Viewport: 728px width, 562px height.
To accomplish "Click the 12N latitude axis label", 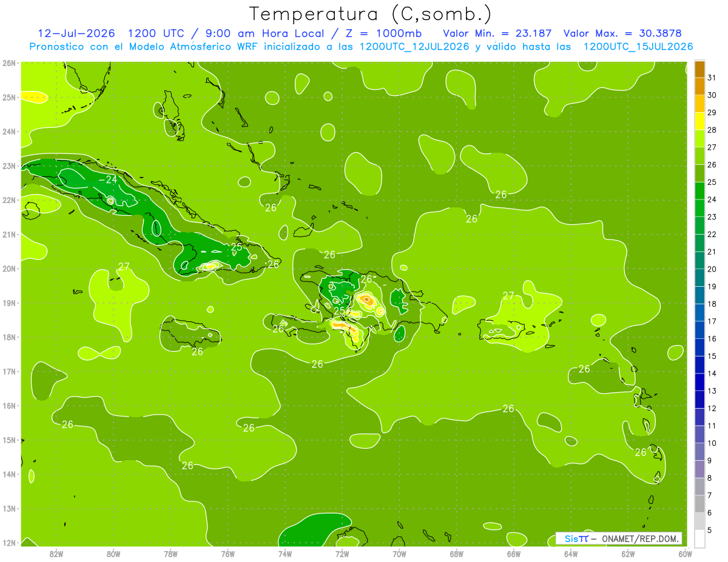I will 10,543.
